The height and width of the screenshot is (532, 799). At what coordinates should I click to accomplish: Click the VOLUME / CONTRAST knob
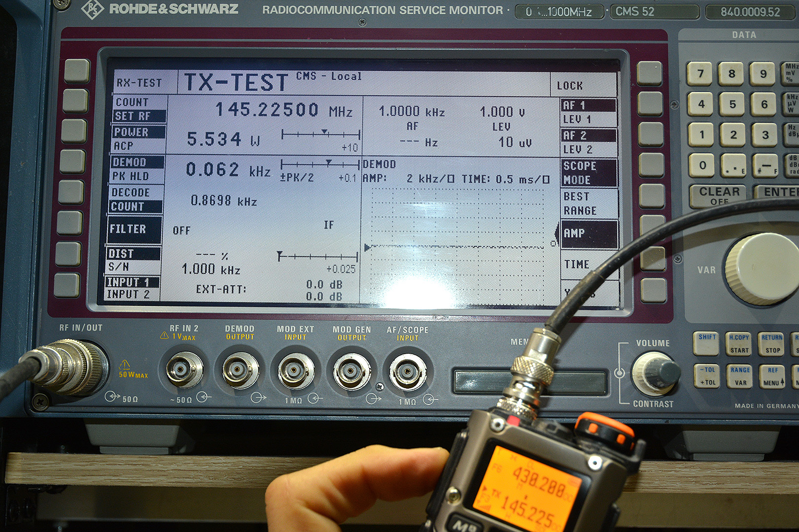[656, 374]
